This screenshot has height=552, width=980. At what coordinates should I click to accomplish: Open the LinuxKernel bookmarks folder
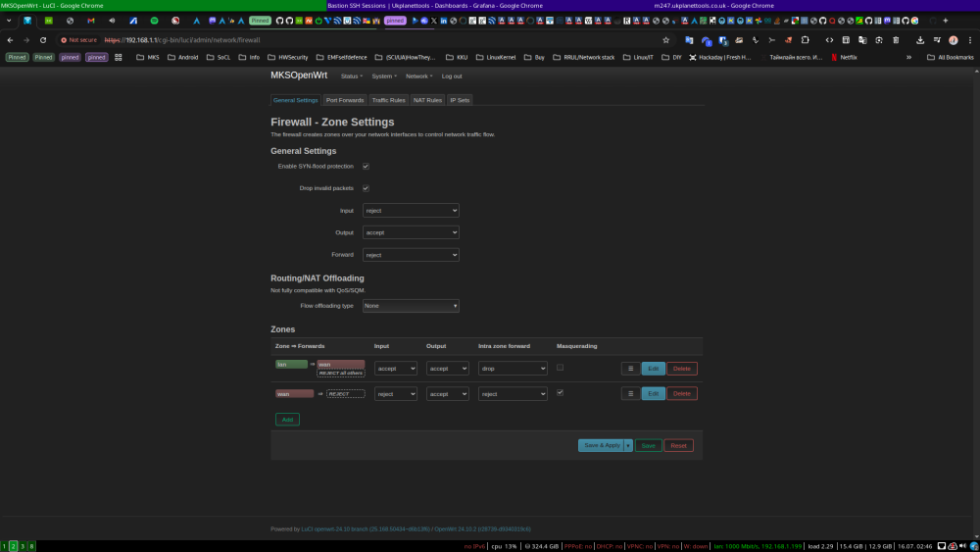click(x=496, y=58)
